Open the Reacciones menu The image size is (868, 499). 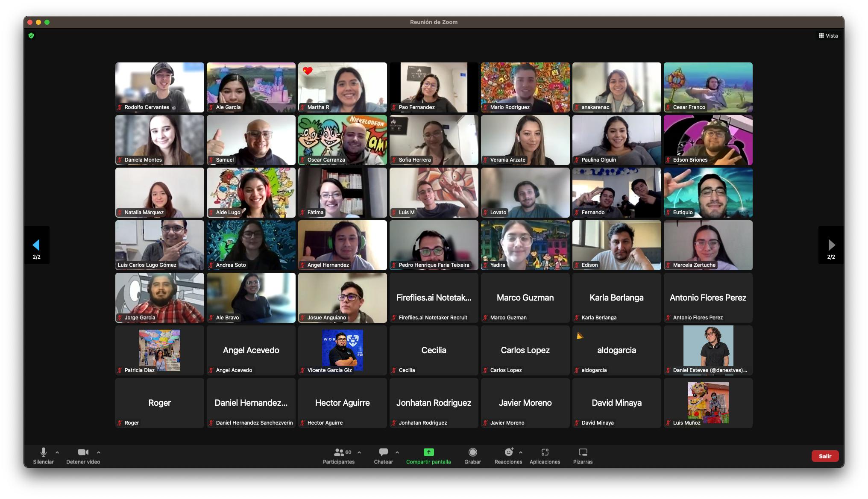(508, 456)
